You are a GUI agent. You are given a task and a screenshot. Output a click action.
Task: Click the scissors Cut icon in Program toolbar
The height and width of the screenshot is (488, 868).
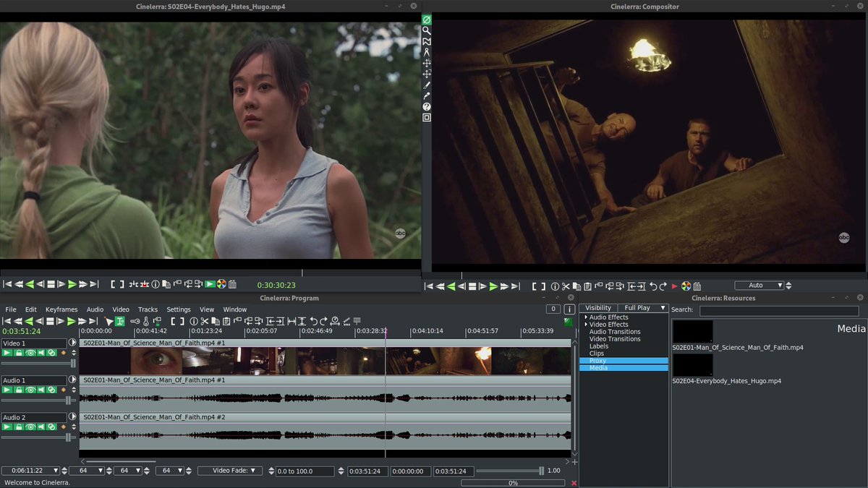[205, 321]
